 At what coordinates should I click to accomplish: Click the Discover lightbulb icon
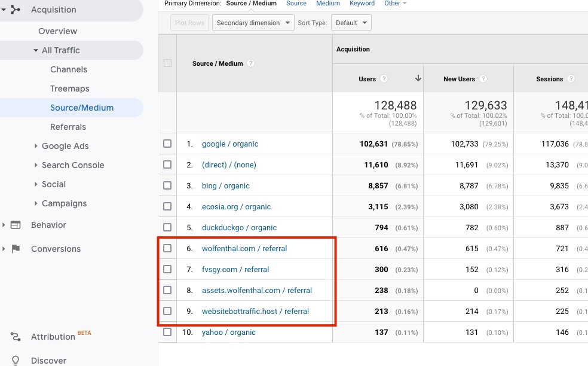pos(16,360)
